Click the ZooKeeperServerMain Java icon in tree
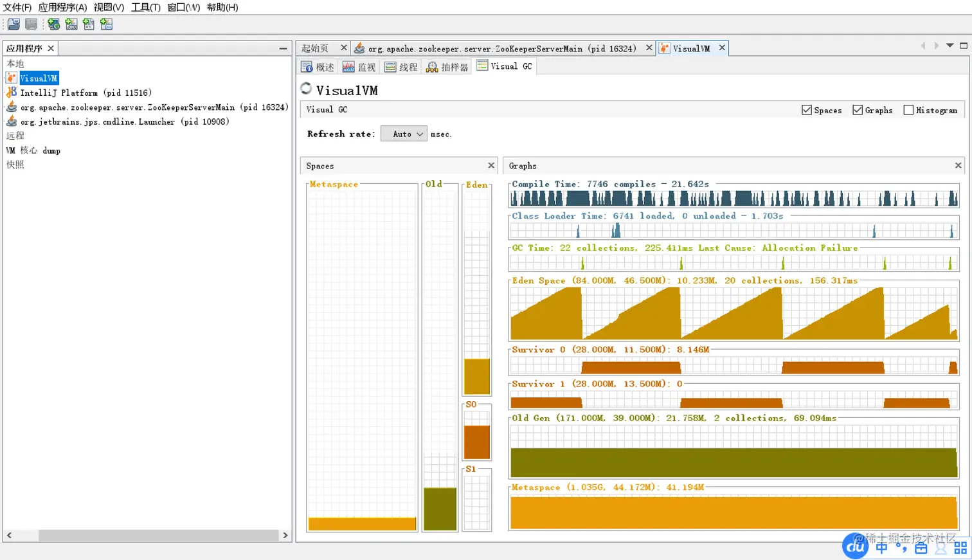Viewport: 972px width, 560px height. [12, 107]
